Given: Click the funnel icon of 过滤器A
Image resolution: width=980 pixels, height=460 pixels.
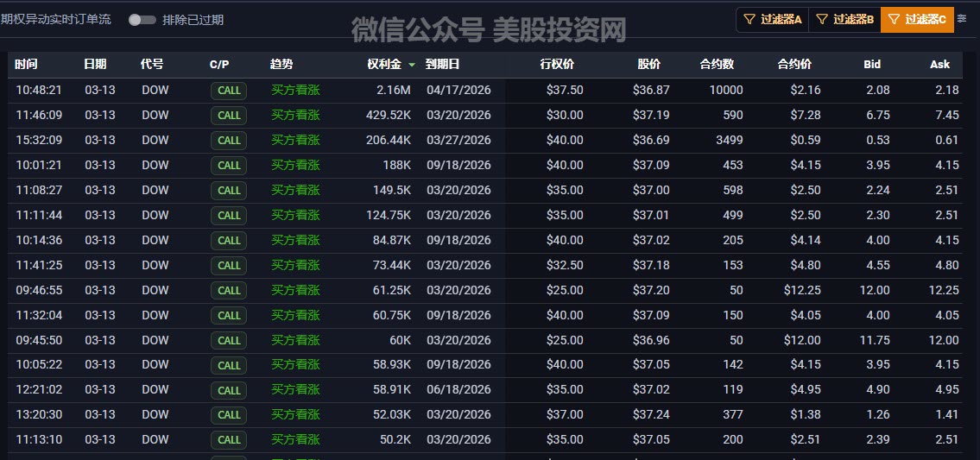Looking at the screenshot, I should pos(749,19).
